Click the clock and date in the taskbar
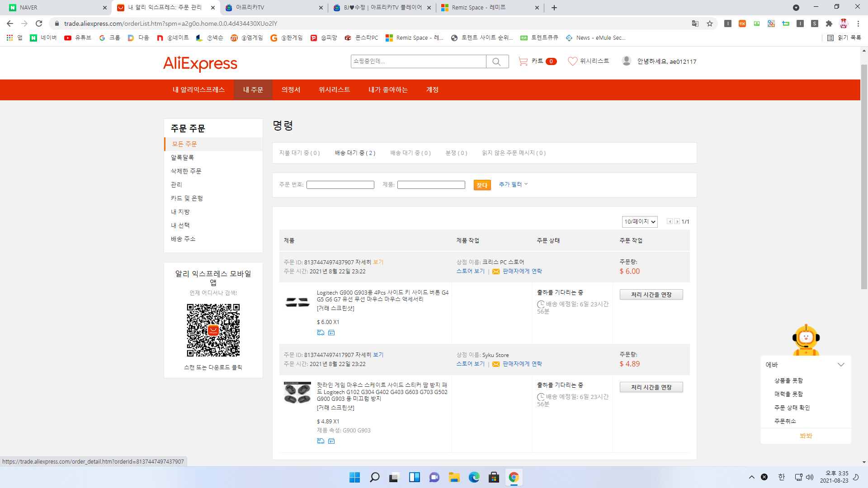Image resolution: width=868 pixels, height=488 pixels. 834,477
